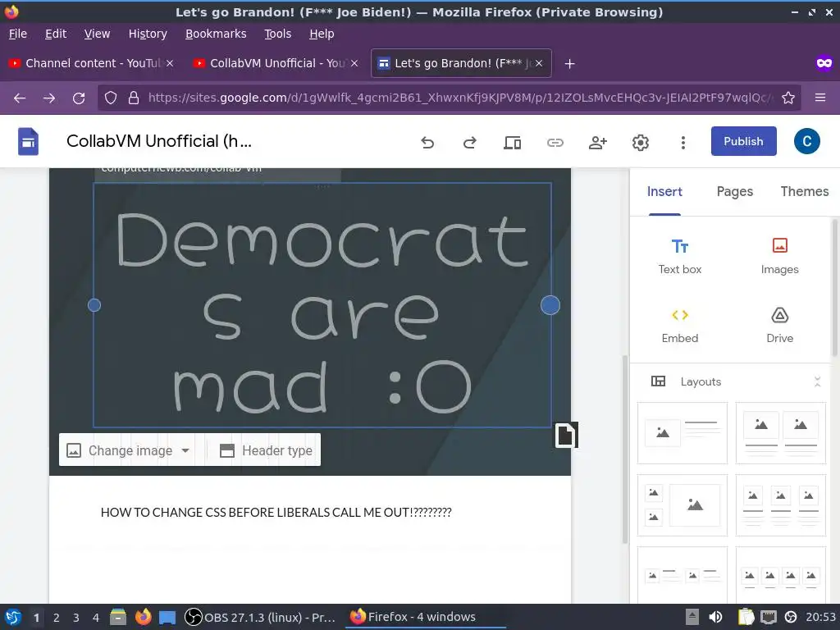Switch to the Insert tab

click(x=664, y=192)
